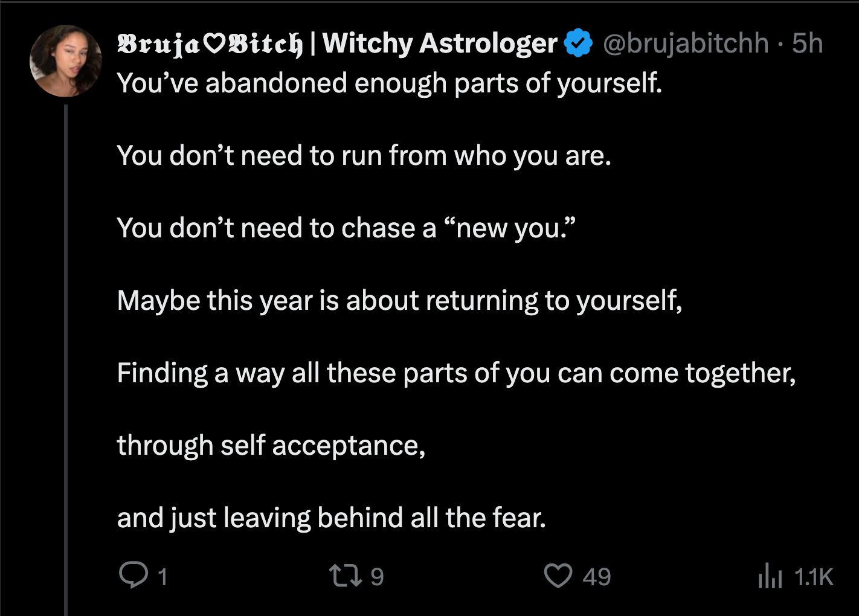Click the line mentioning a "new you."
859x616 pixels.
coord(346,228)
